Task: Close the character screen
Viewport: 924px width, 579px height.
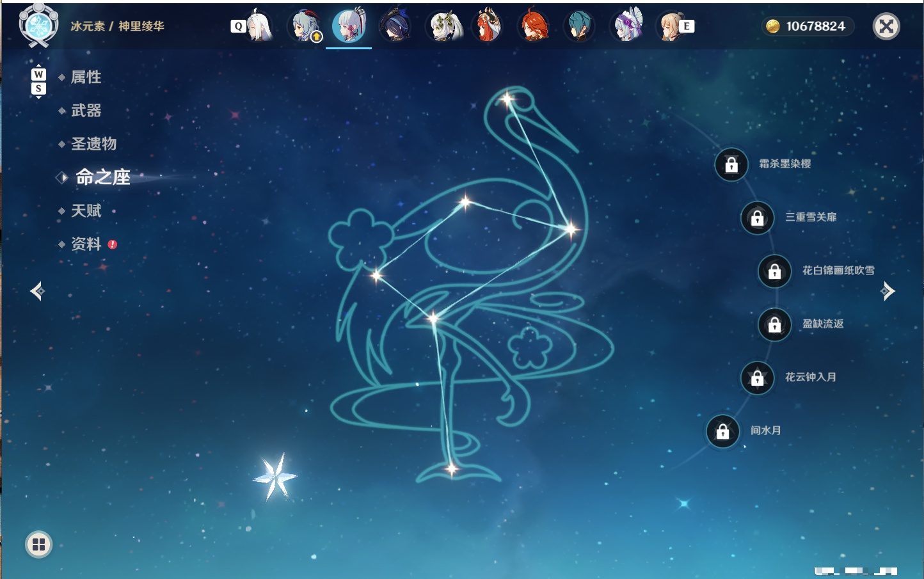Action: pos(886,26)
